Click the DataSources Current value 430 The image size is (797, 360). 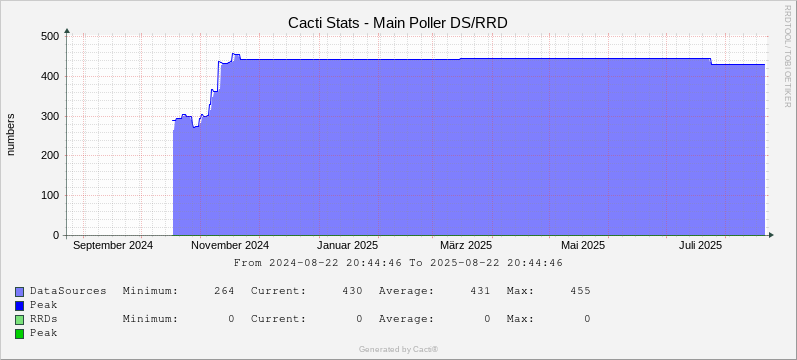click(x=352, y=291)
